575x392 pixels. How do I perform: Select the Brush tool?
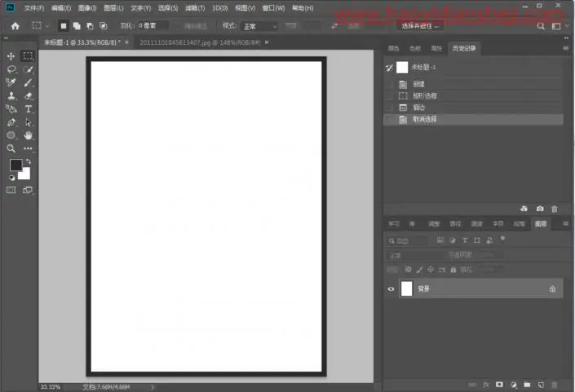point(28,82)
